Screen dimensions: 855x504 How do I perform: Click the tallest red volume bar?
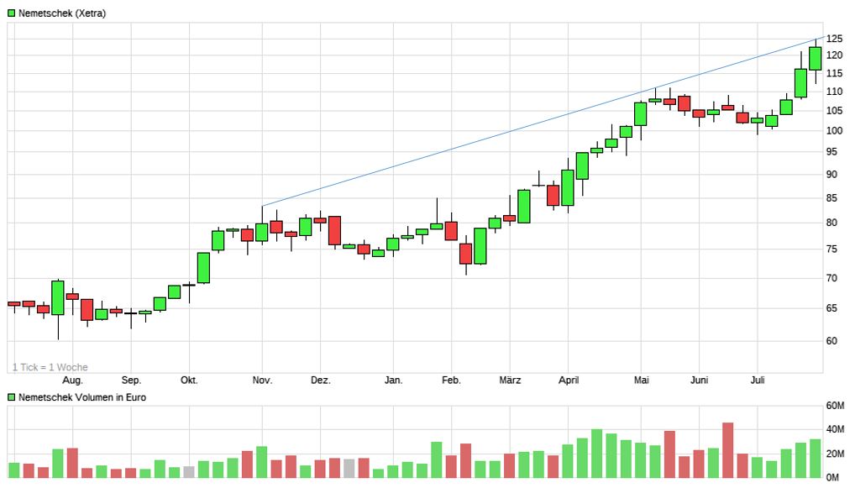[x=727, y=450]
